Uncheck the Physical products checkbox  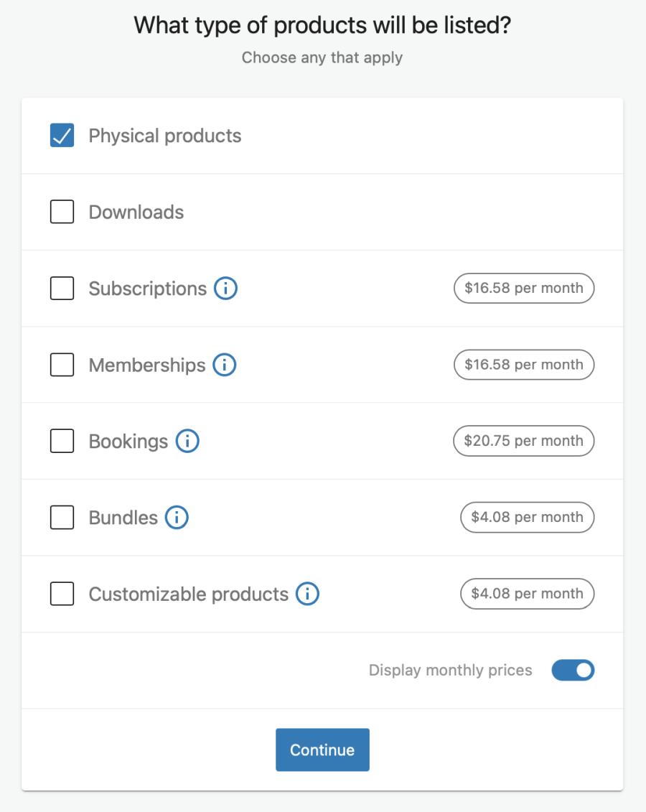point(62,135)
